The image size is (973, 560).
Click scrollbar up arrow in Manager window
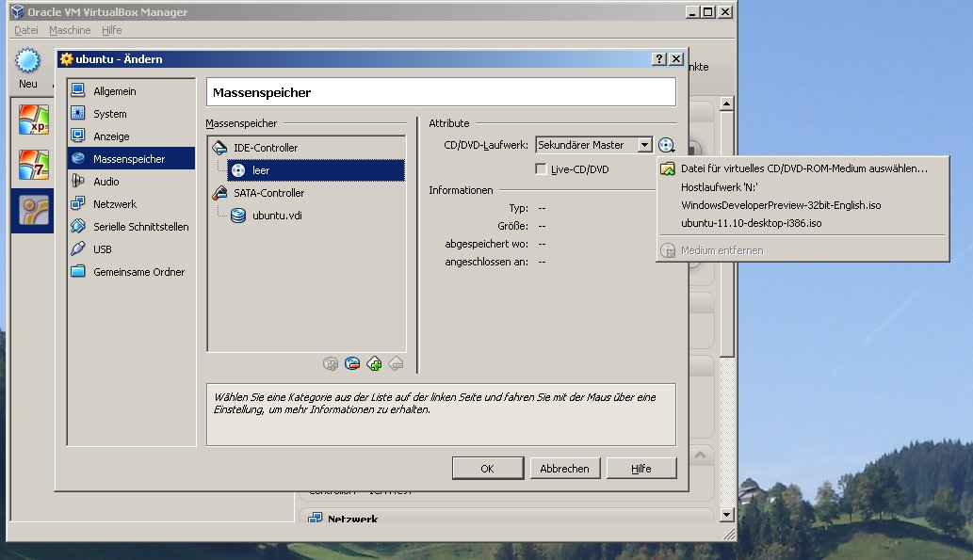726,104
